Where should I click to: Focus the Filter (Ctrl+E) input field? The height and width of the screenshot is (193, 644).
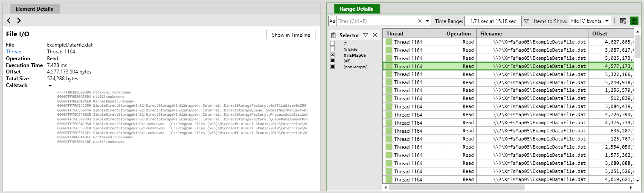coord(376,21)
